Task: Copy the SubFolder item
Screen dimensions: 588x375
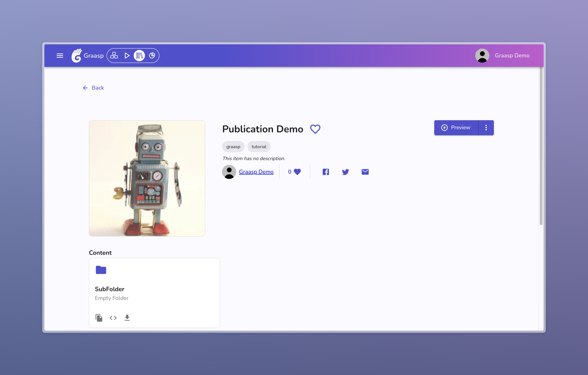Action: point(99,318)
